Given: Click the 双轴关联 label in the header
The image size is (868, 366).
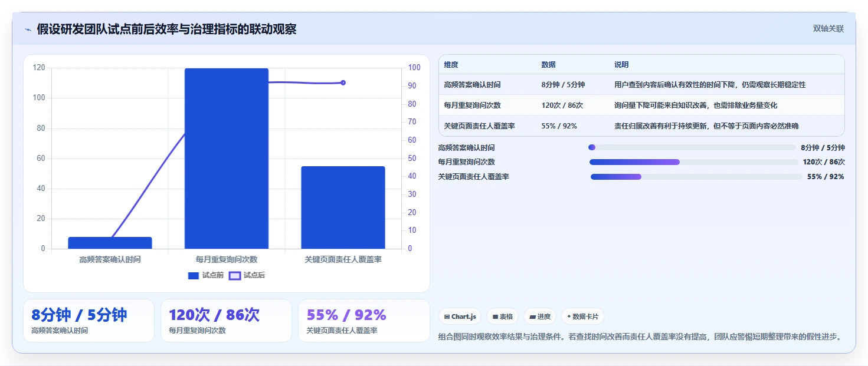Looking at the screenshot, I should (x=828, y=29).
